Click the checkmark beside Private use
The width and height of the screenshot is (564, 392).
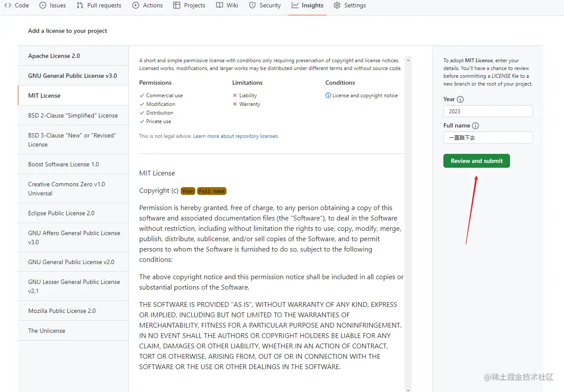(142, 121)
